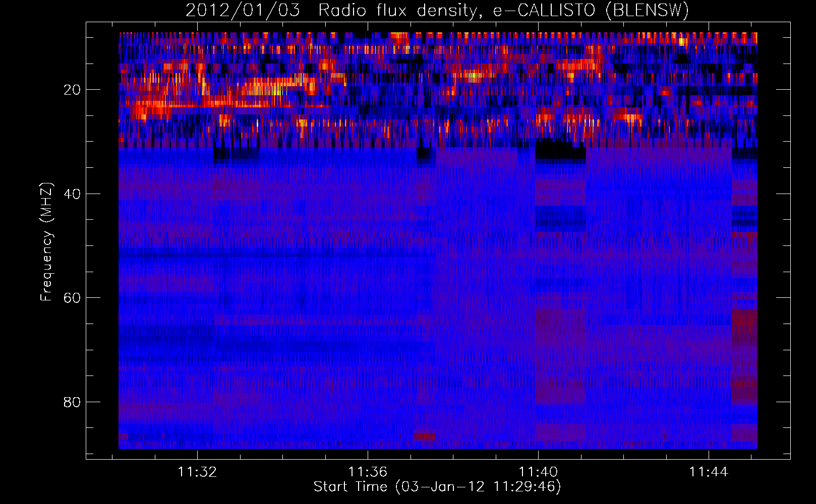816x504 pixels.
Task: Click the 80 MHz frequency tick label
Action: click(x=72, y=402)
